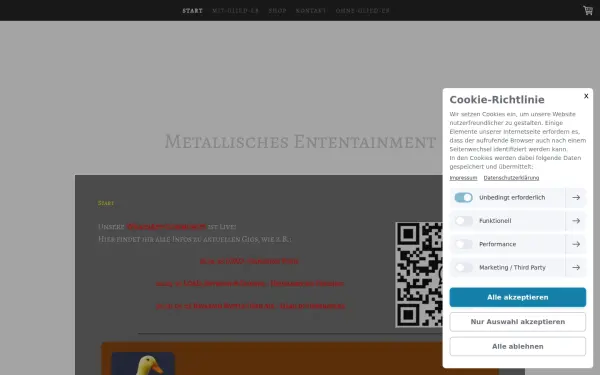Image resolution: width=600 pixels, height=375 pixels.
Task: Open the Datenschutzerklärung link
Action: [x=511, y=178]
